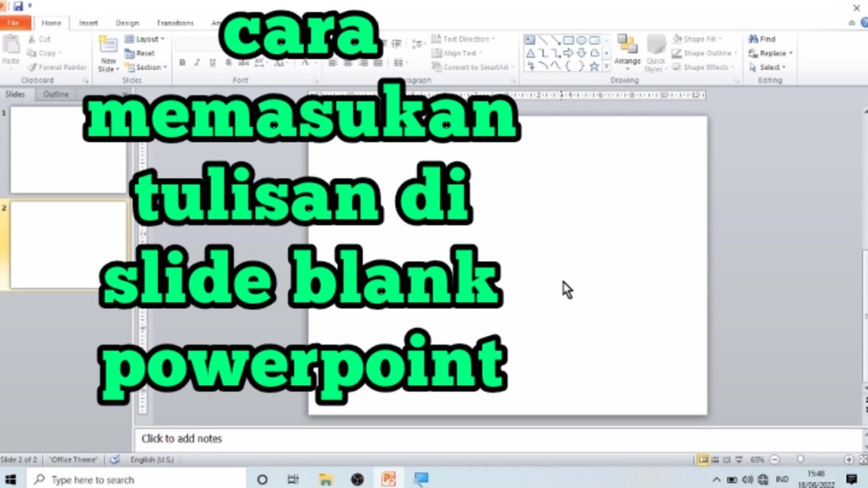Switch to the Insert ribbon tab
The height and width of the screenshot is (488, 868).
(89, 23)
